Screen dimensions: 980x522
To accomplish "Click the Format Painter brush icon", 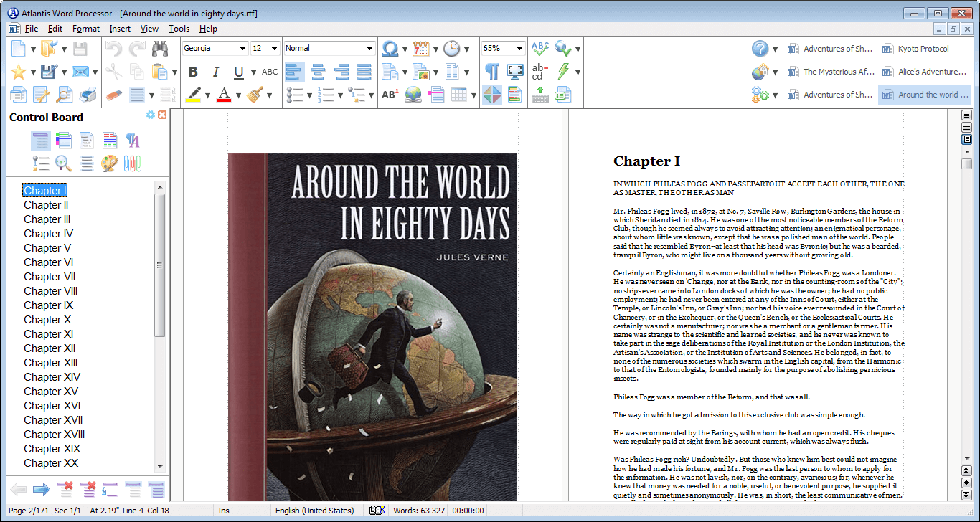I will point(255,94).
